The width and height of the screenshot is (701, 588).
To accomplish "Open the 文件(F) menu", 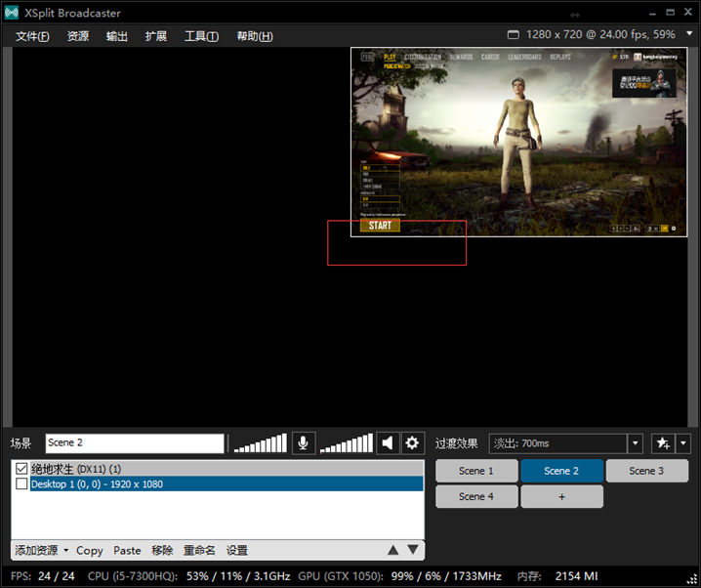I will tap(32, 36).
